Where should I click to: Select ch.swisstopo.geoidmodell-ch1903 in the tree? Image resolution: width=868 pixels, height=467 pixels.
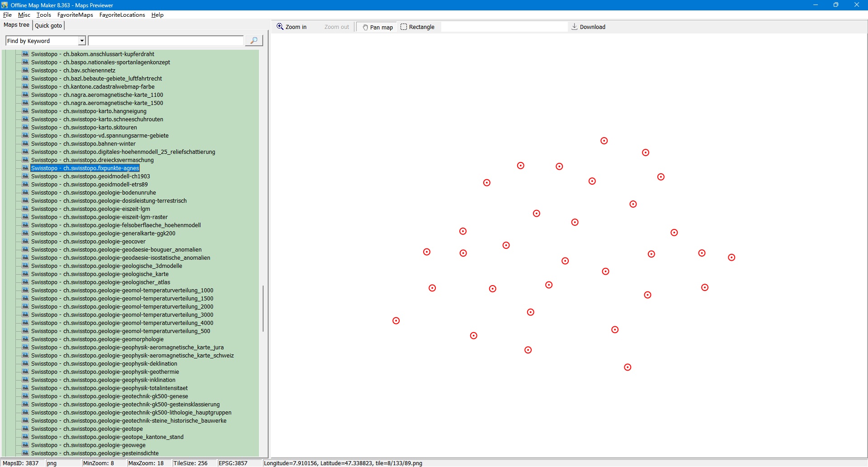click(90, 176)
